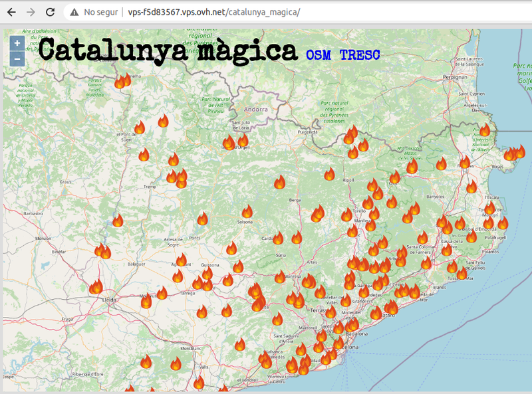Open the fire marker near Berga
The image size is (532, 394).
[279, 183]
